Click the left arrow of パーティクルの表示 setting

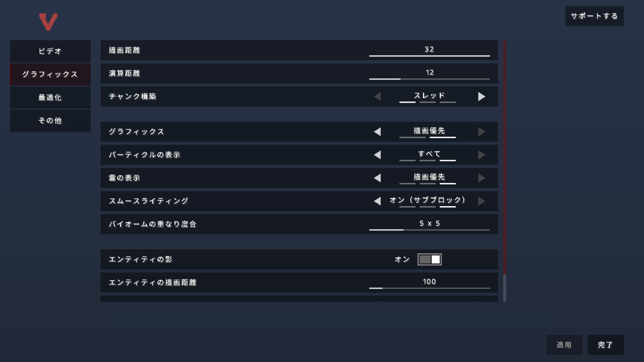tap(378, 155)
